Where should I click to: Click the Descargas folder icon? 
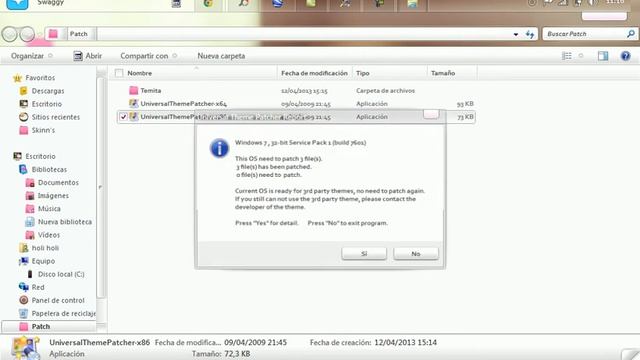[x=24, y=91]
